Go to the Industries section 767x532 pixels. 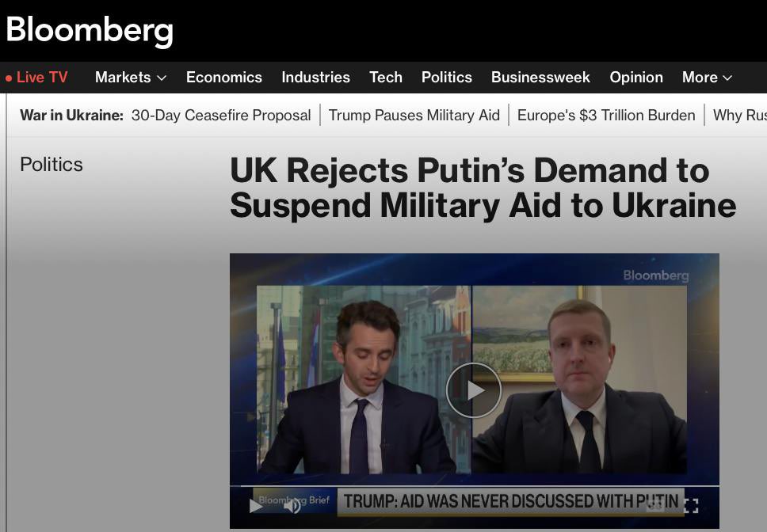coord(315,77)
